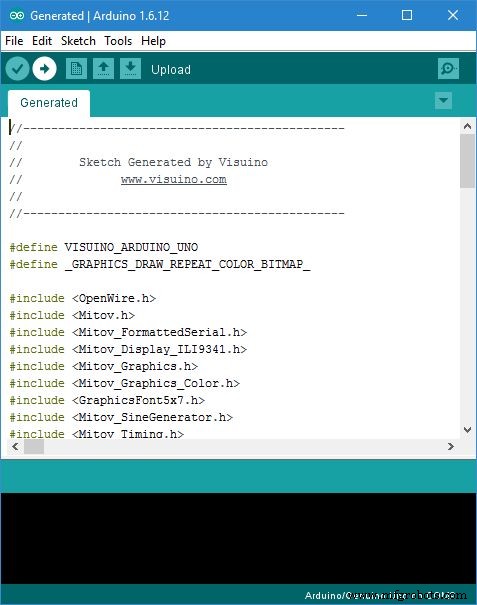The width and height of the screenshot is (477, 605).
Task: Open the Serial Monitor magnifier icon
Action: pos(448,69)
